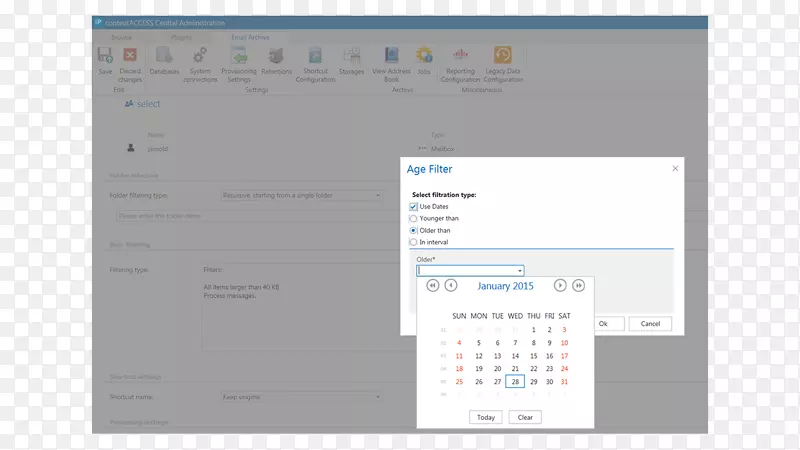
Task: Select January 9 in the calendar
Action: 549,343
